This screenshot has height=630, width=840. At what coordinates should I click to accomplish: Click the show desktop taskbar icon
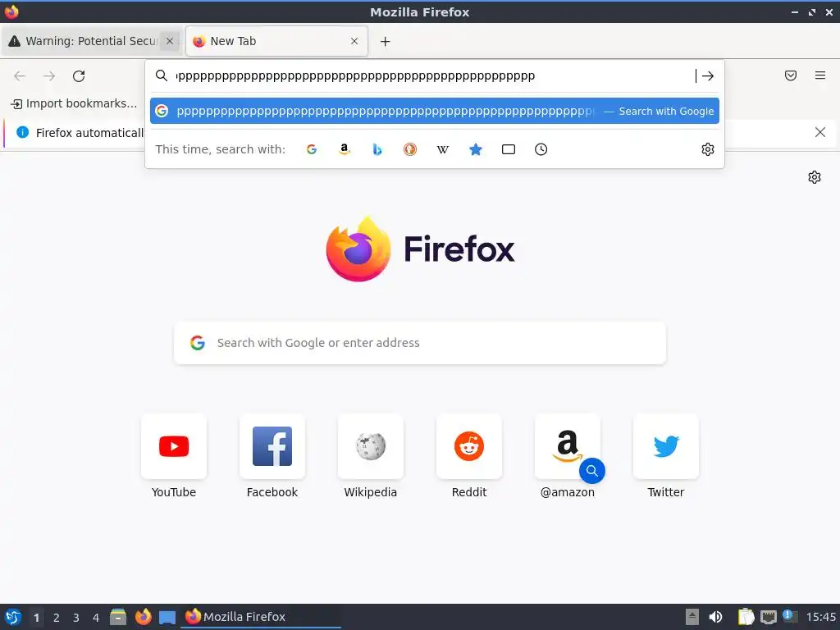click(x=167, y=617)
